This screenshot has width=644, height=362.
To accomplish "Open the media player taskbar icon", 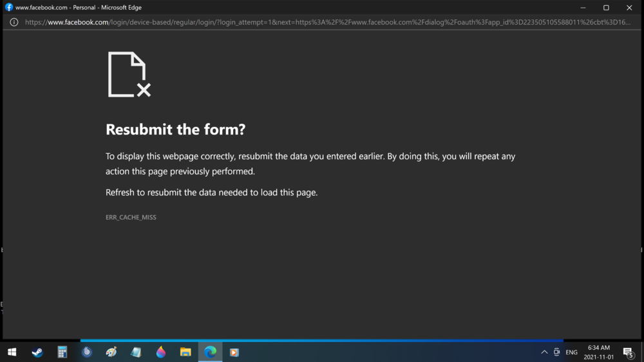I will point(234,352).
